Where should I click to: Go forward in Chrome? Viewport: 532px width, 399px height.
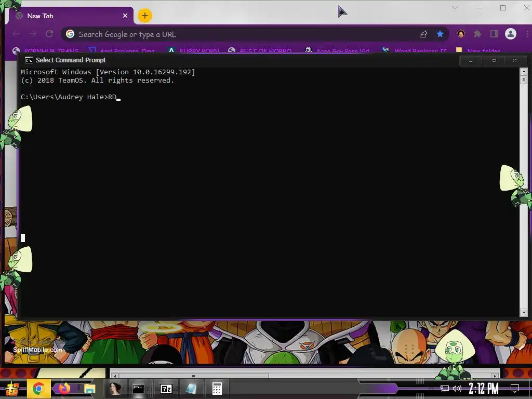33,34
